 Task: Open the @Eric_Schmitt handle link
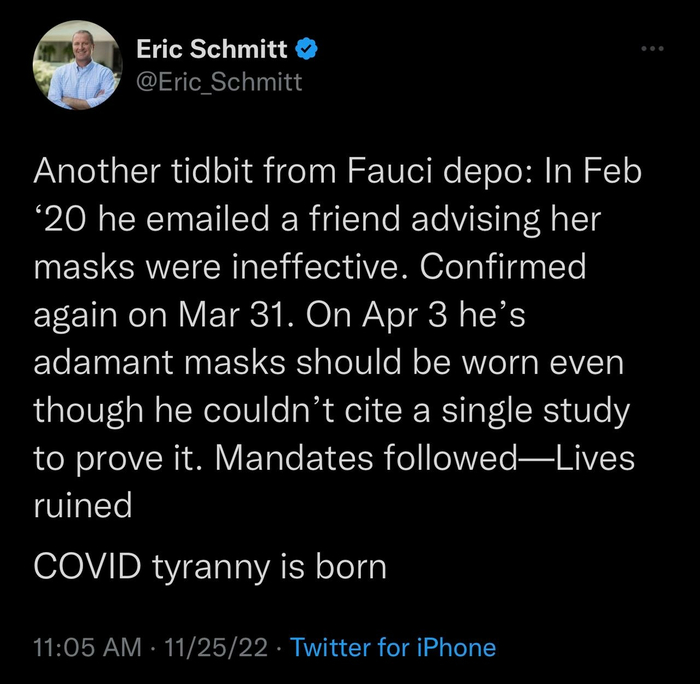217,82
